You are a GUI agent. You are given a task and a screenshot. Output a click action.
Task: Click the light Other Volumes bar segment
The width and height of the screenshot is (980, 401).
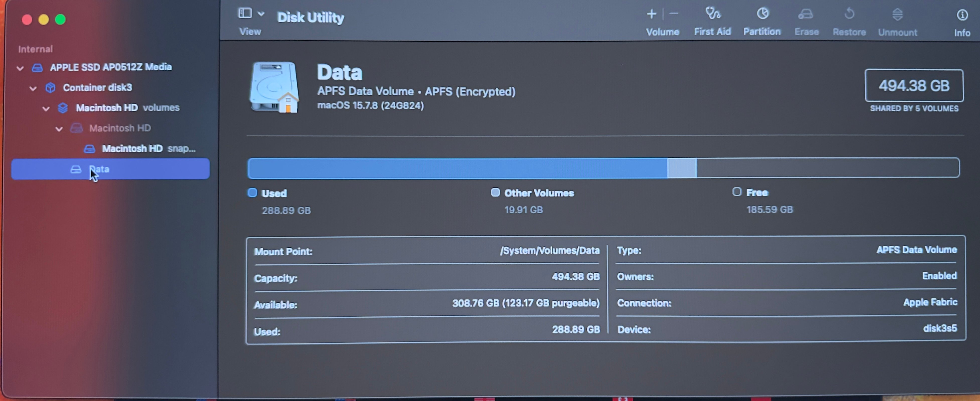point(682,168)
